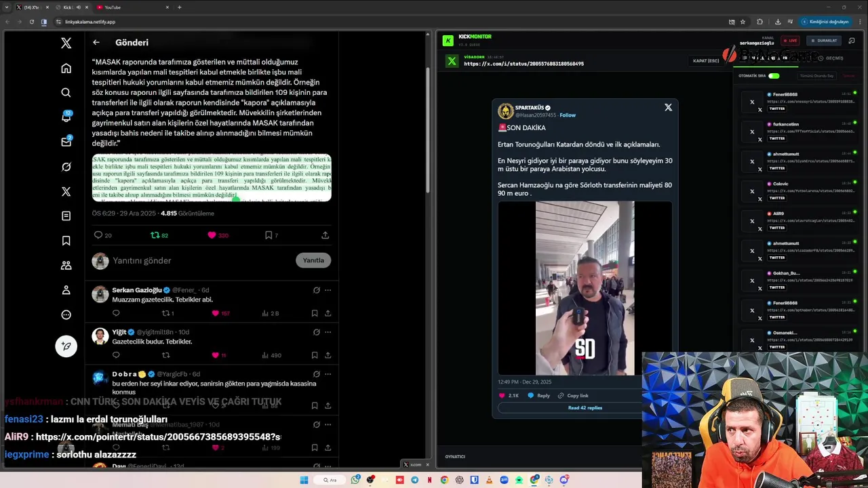
Task: Click the LIVE indicator button
Action: click(x=789, y=41)
